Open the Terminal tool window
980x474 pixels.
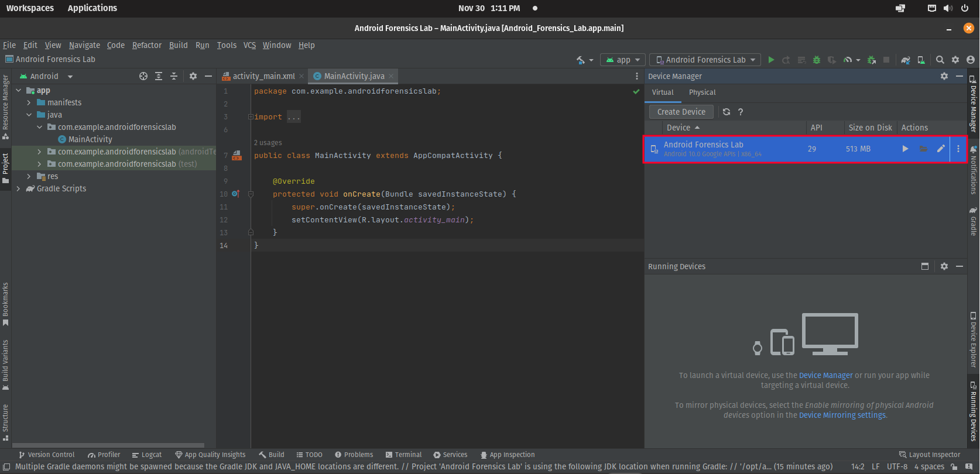point(403,455)
